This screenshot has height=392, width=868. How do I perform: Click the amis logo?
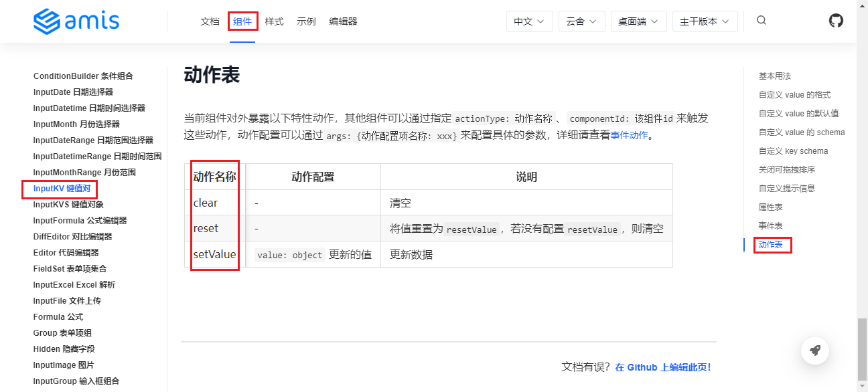click(x=76, y=21)
